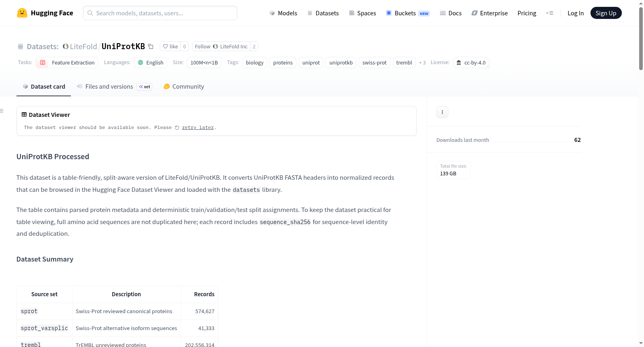This screenshot has width=644, height=347.
Task: Open the Pricing page
Action: point(527,13)
